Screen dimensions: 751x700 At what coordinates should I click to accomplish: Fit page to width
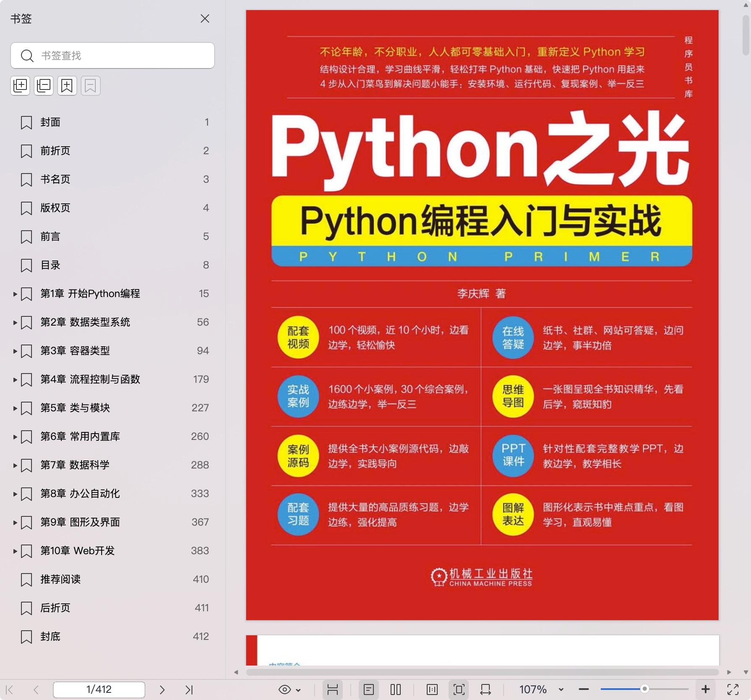point(486,689)
